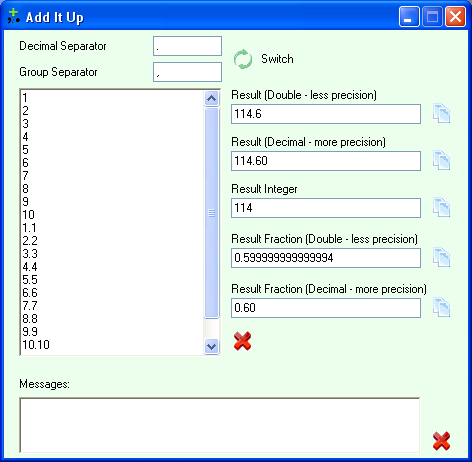Viewport: 472px width, 462px height.
Task: Click the line reading 7 in list
Action: coord(25,176)
